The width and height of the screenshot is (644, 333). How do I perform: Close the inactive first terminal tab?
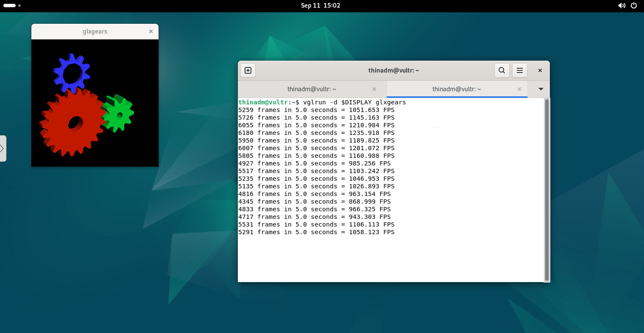(374, 89)
